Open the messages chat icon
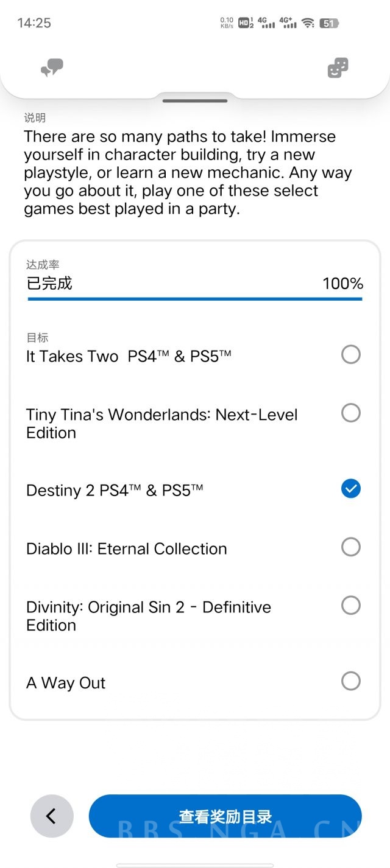Viewport: 390px width, 868px height. coord(52,68)
